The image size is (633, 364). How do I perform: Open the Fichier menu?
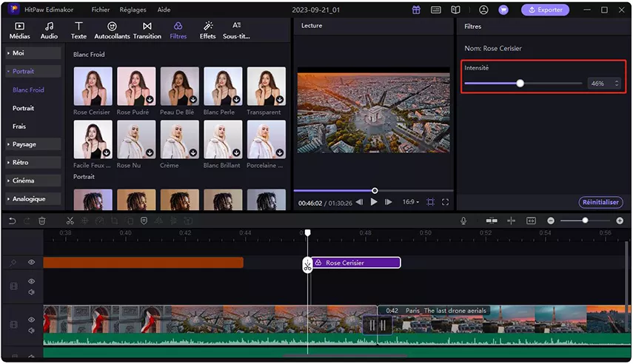[x=101, y=10]
